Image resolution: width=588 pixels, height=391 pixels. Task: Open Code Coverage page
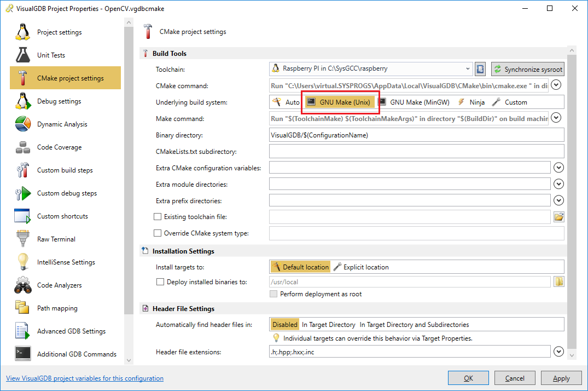click(65, 147)
